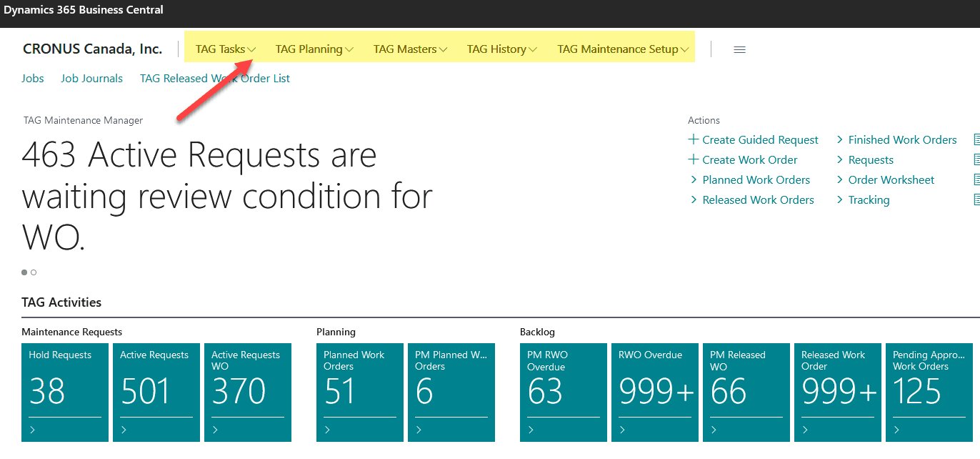Open the hamburger menu icon beside TAG Maintenance Setup
The width and height of the screenshot is (980, 459).
click(x=740, y=49)
